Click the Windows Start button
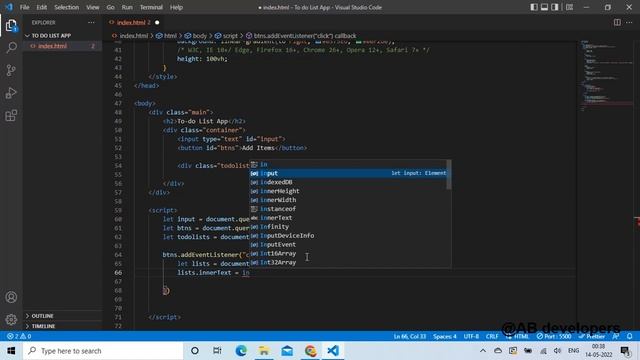Viewport: 640px width, 360px height. [x=11, y=351]
